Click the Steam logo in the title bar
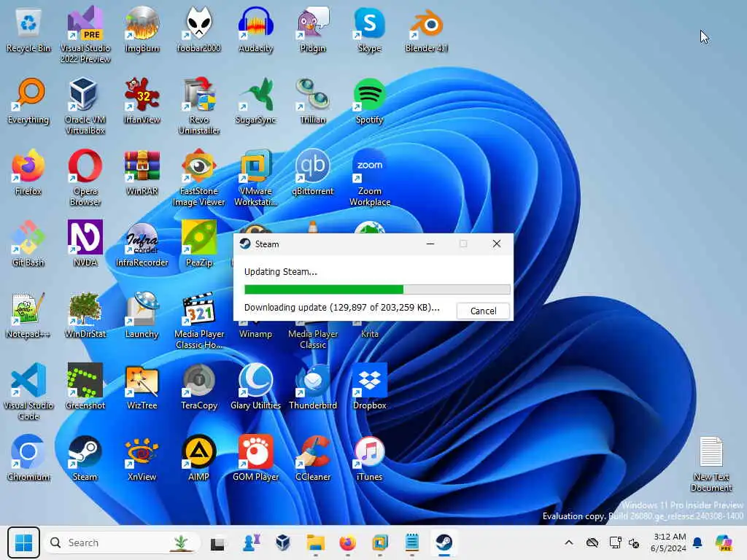The width and height of the screenshot is (747, 560). (245, 244)
